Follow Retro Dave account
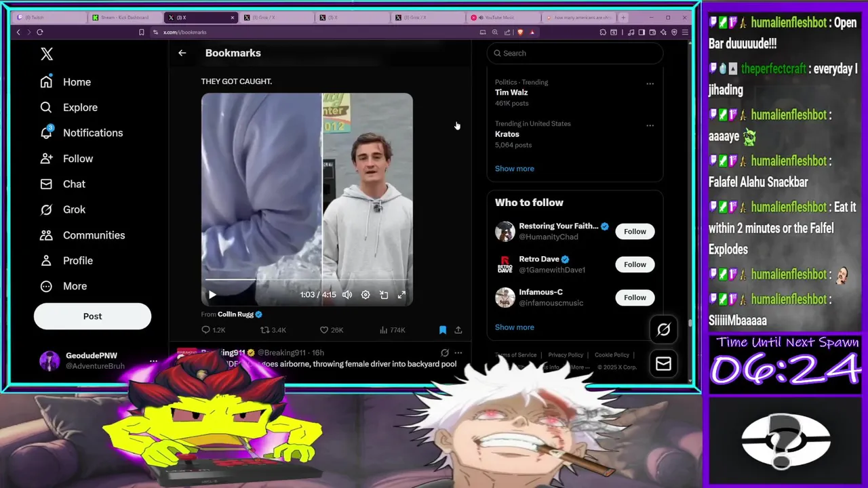868x488 pixels. [635, 264]
